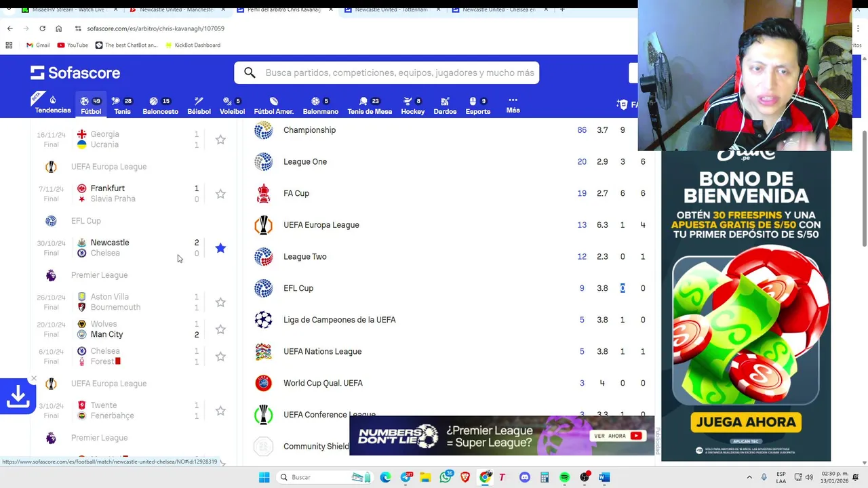Screen dimensions: 868x488
Task: Close the floating download widget
Action: click(x=33, y=379)
